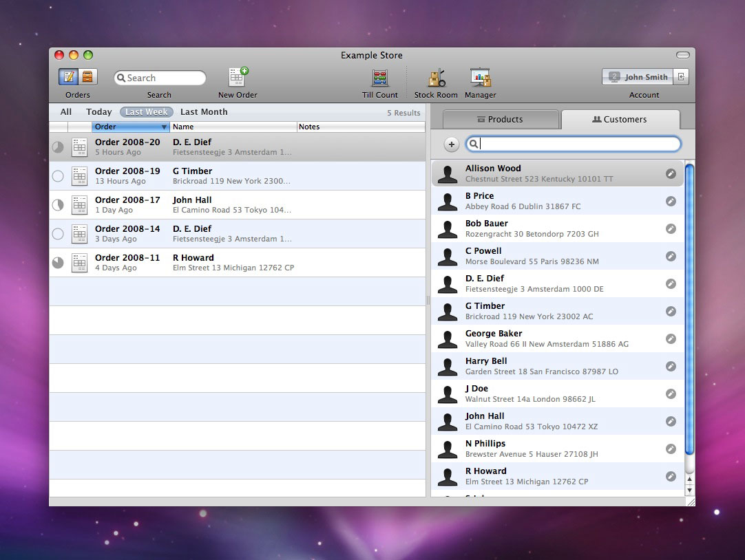Viewport: 745px width, 560px height.
Task: Edit customer B Price
Action: click(x=671, y=201)
